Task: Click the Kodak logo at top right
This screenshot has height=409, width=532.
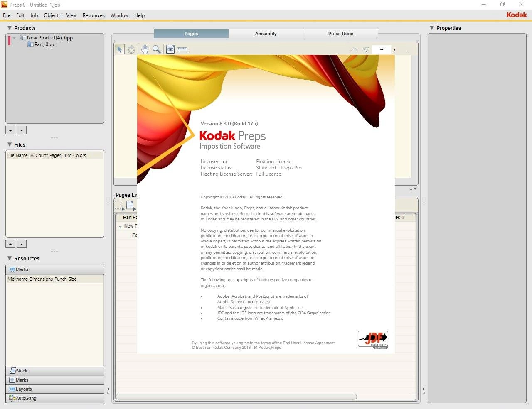Action: tap(517, 15)
